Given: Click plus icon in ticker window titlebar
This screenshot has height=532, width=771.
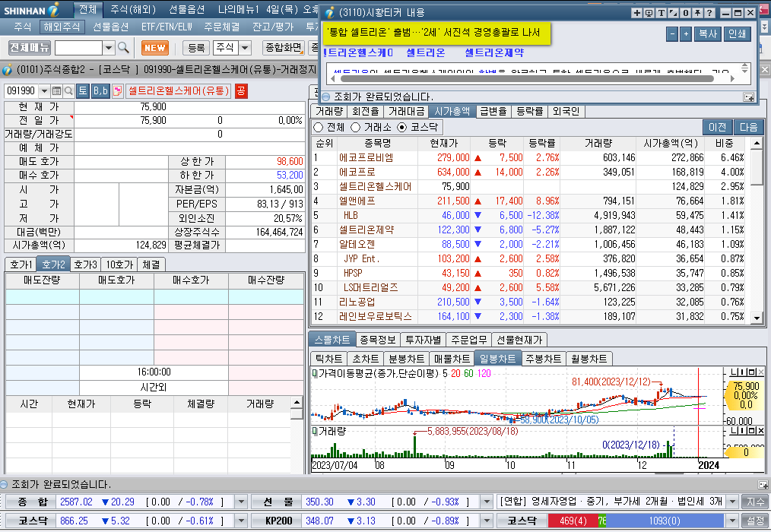Looking at the screenshot, I should click(636, 13).
